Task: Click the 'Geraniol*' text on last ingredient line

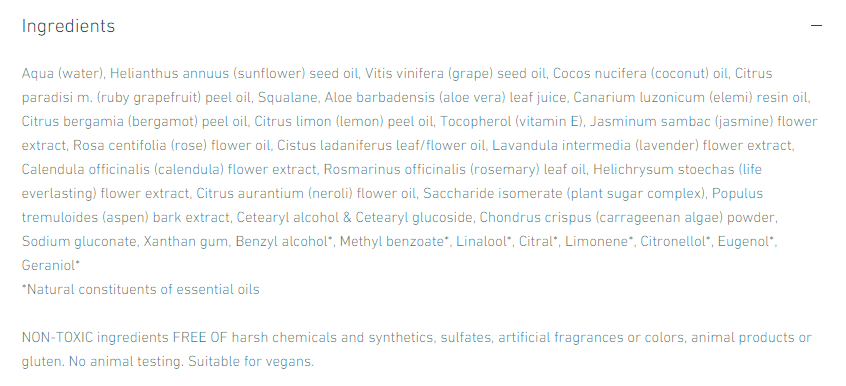Action: (x=51, y=266)
